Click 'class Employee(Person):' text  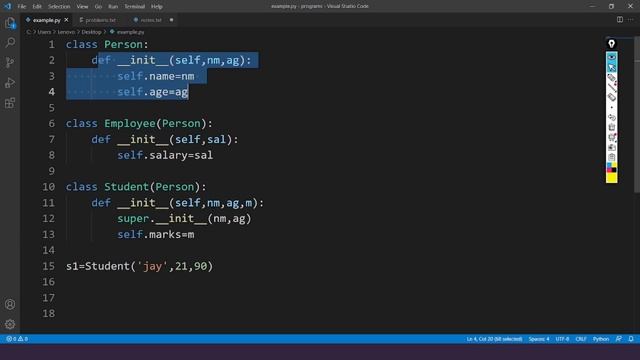point(139,123)
